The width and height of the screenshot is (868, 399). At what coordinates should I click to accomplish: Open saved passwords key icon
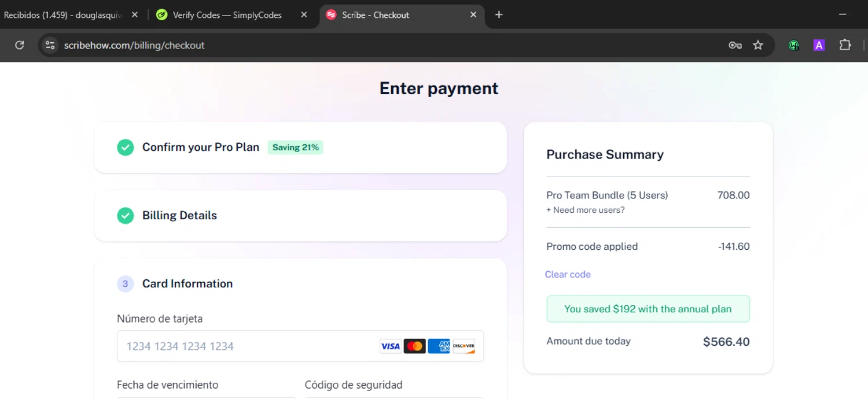(x=735, y=45)
